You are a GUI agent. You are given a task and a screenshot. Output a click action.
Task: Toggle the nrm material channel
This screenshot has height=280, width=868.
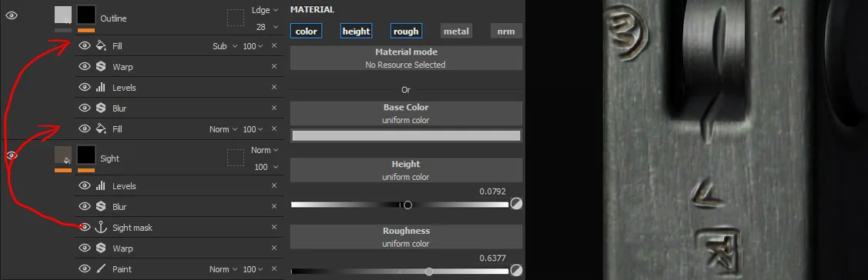click(506, 32)
